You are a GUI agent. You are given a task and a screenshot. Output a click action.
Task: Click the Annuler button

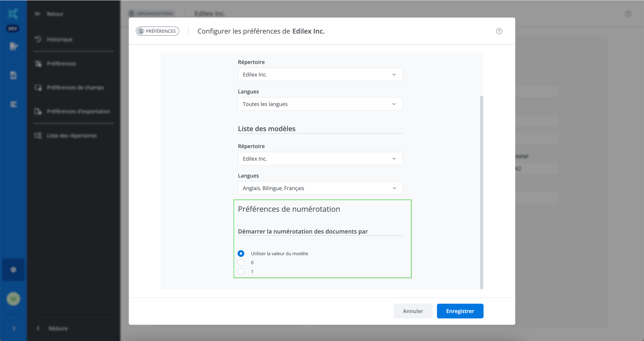[x=413, y=311]
